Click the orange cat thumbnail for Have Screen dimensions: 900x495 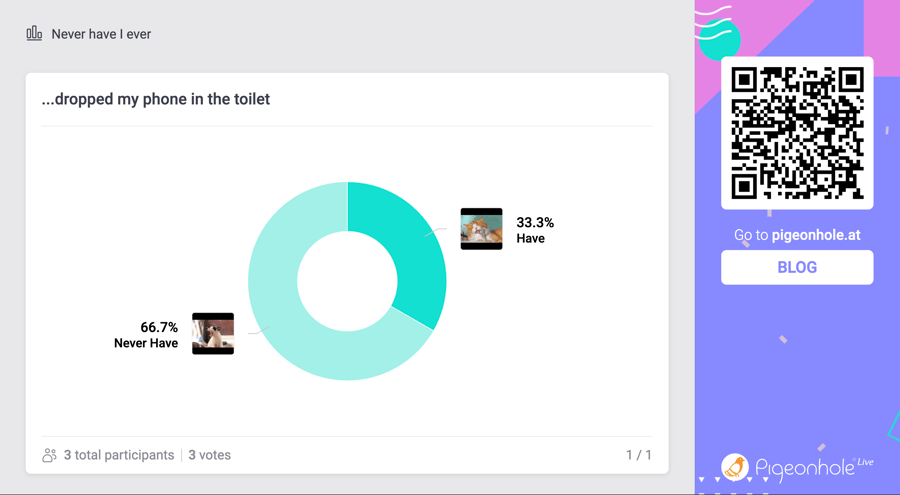coord(482,229)
